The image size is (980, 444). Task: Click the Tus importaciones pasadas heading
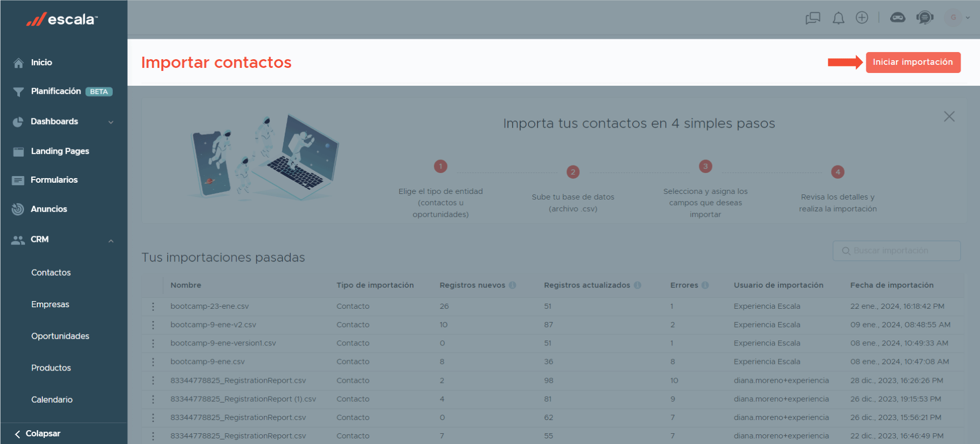click(223, 257)
